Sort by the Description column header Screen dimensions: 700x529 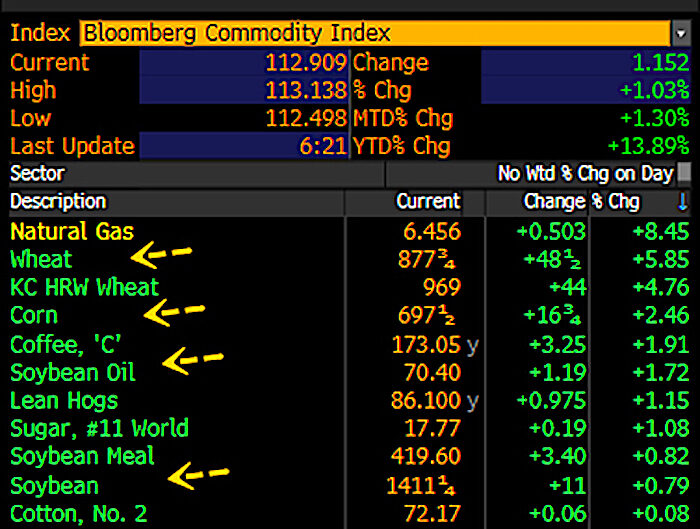58,201
